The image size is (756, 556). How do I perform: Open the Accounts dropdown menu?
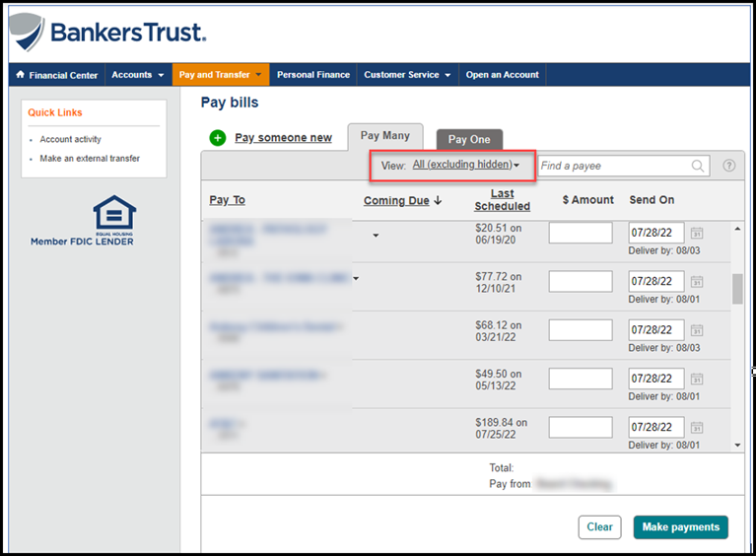[137, 75]
